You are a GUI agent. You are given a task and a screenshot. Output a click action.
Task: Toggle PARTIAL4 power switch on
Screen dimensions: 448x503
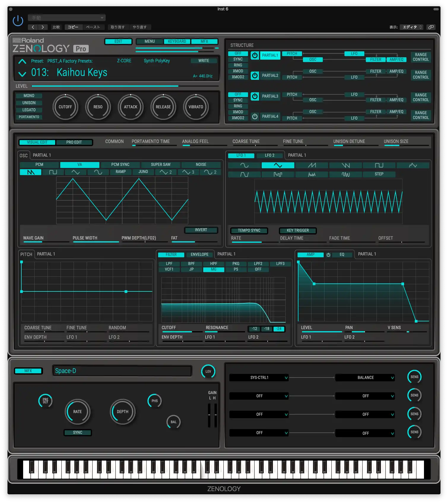pos(255,116)
